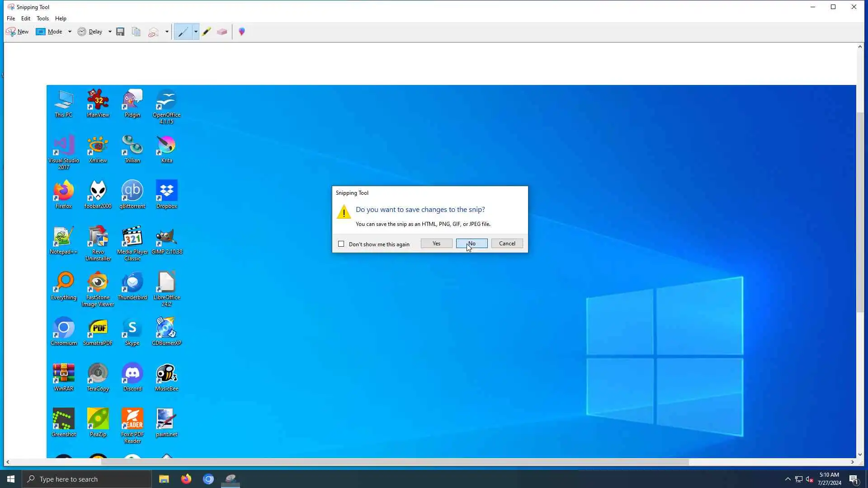Expand the Delay dropdown arrow

point(110,32)
